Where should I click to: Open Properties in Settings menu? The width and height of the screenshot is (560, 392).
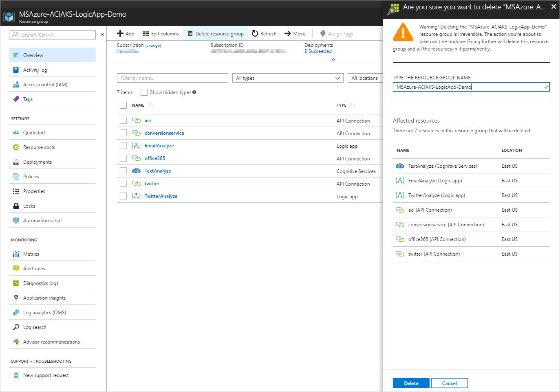[x=52, y=191]
